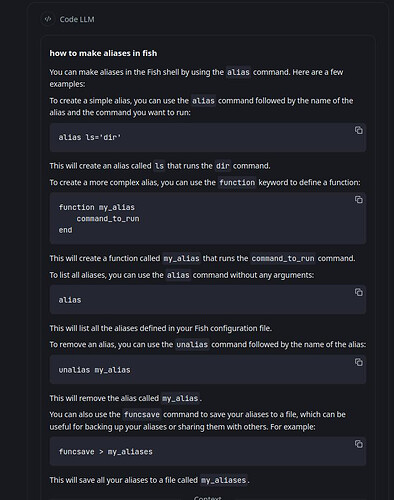Select the inline my_aliases code in the last line
This screenshot has width=394, height=500.
coord(223,480)
